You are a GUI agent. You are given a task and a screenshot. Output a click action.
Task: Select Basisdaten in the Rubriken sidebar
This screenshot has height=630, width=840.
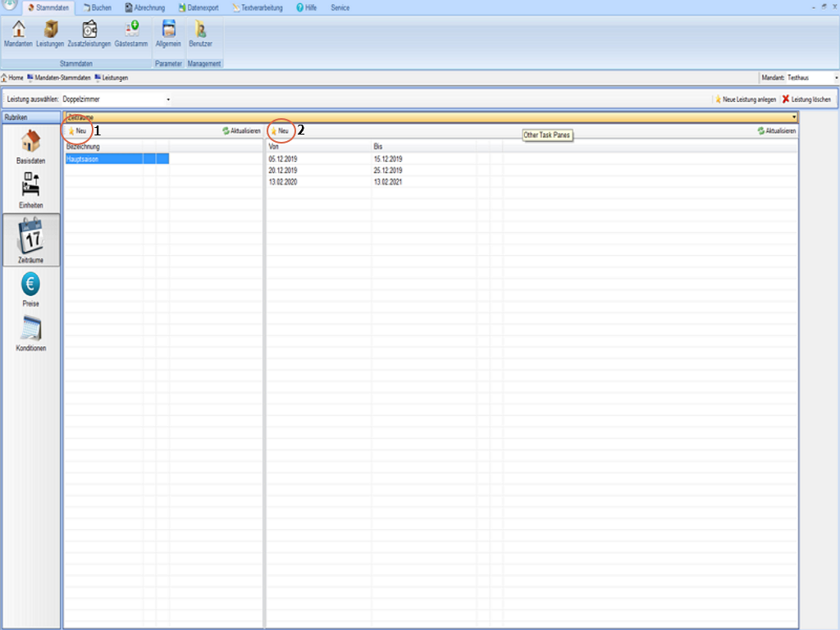pos(31,148)
